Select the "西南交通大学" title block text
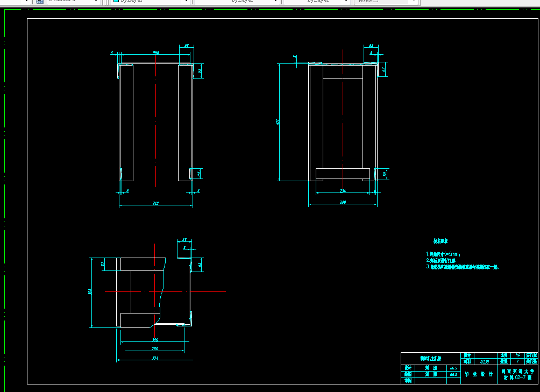540x392 pixels. (x=517, y=372)
